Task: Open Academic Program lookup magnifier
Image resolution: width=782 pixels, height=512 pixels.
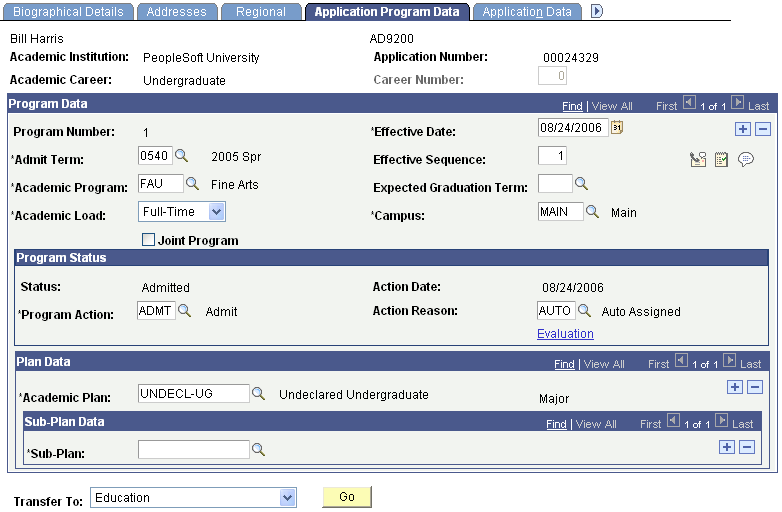Action: coord(193,184)
